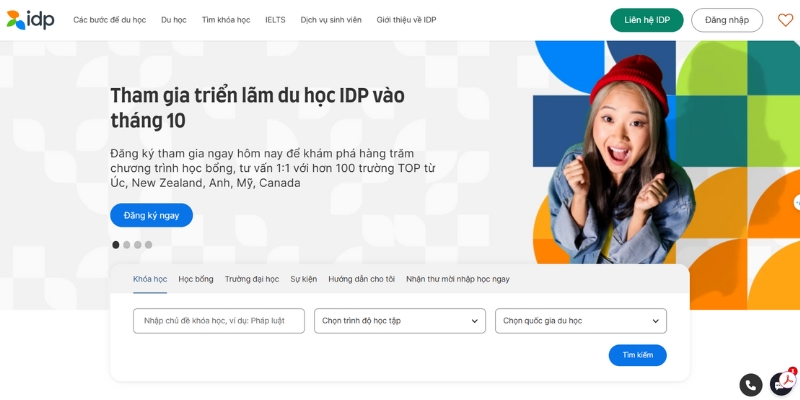The height and width of the screenshot is (400, 800).
Task: Switch to Nhận thư mời nhập học ngay tab
Action: pyautogui.click(x=458, y=279)
